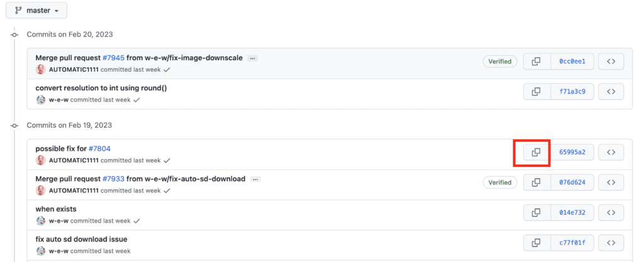Screen dimensions: 644x262
Task: Copy full SHA for commit f71a3c9
Action: 536,92
